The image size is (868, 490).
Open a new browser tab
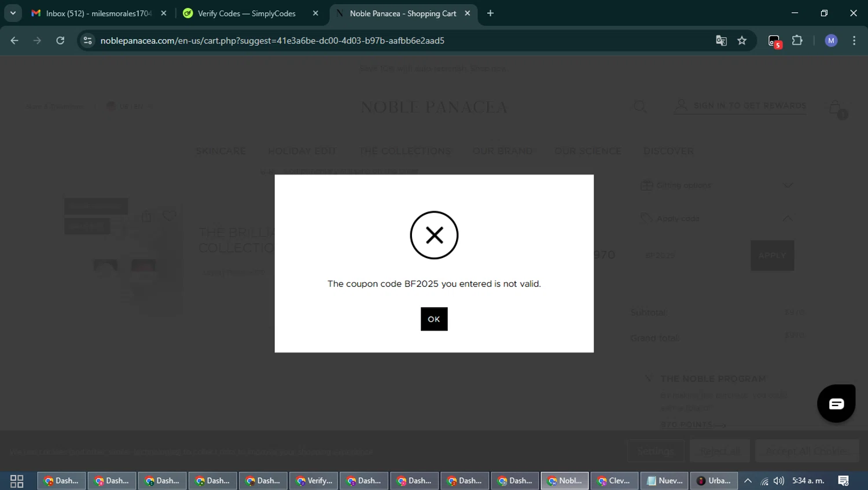tap(491, 13)
